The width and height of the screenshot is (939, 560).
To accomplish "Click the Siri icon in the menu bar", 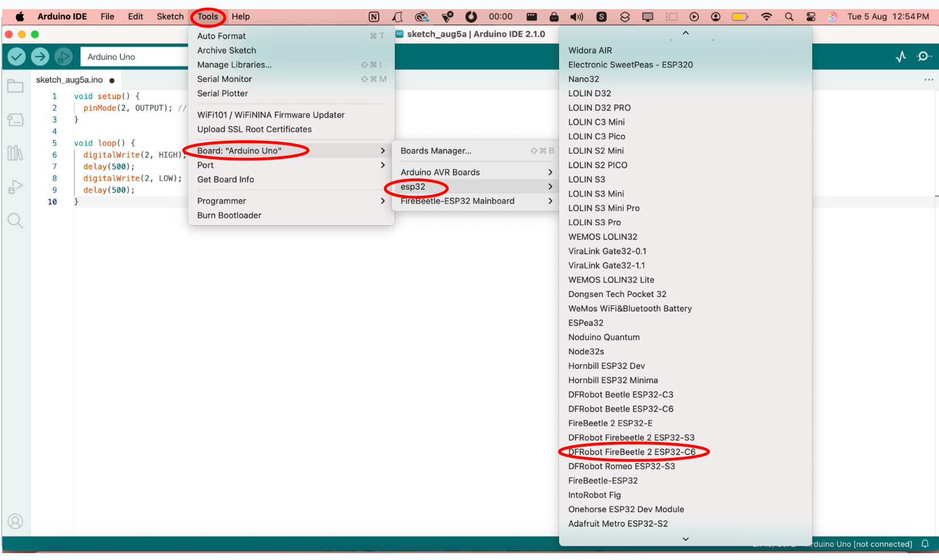I will 832,17.
